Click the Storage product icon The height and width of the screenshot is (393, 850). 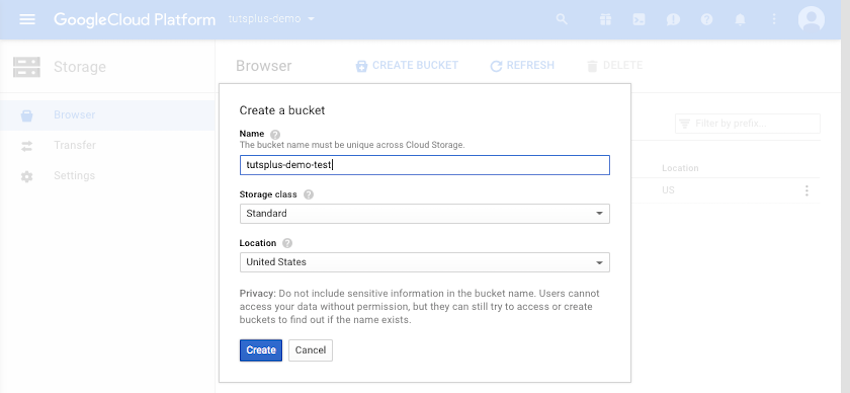coord(27,67)
